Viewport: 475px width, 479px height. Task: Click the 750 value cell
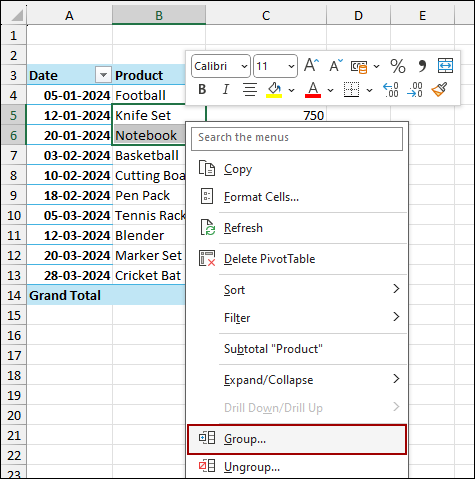[266, 115]
